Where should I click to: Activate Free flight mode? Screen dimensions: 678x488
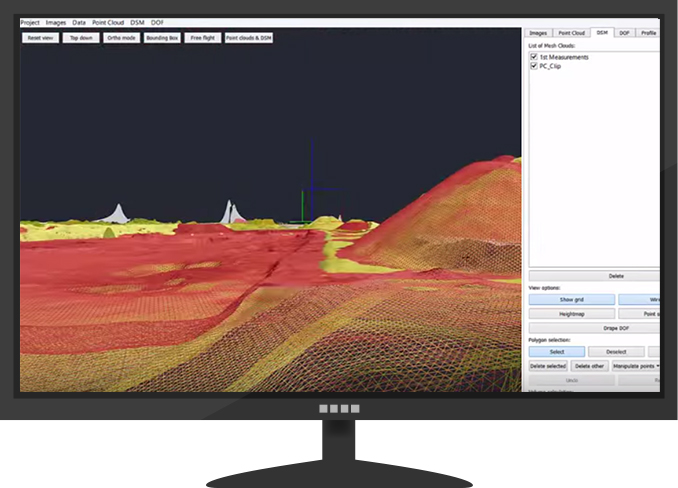tap(203, 38)
